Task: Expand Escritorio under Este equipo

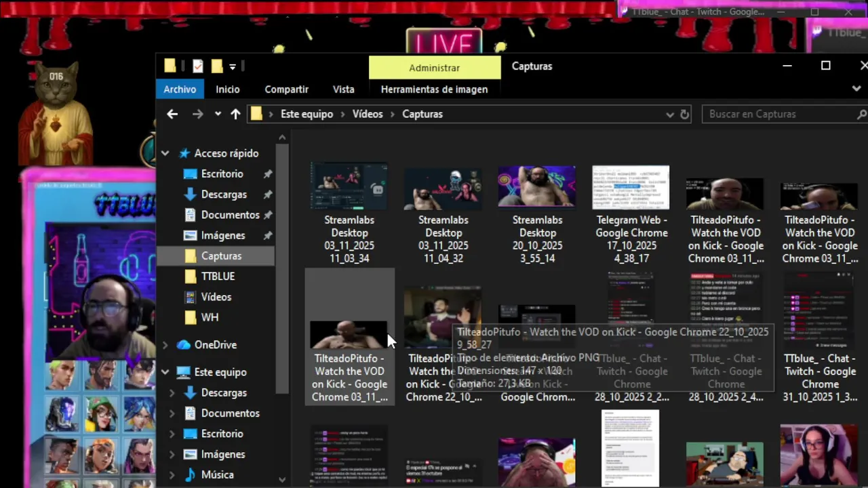Action: point(172,434)
